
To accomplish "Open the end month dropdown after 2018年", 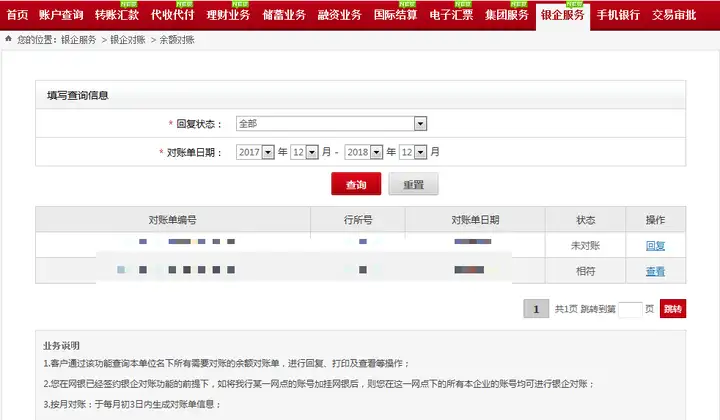I will (413, 152).
